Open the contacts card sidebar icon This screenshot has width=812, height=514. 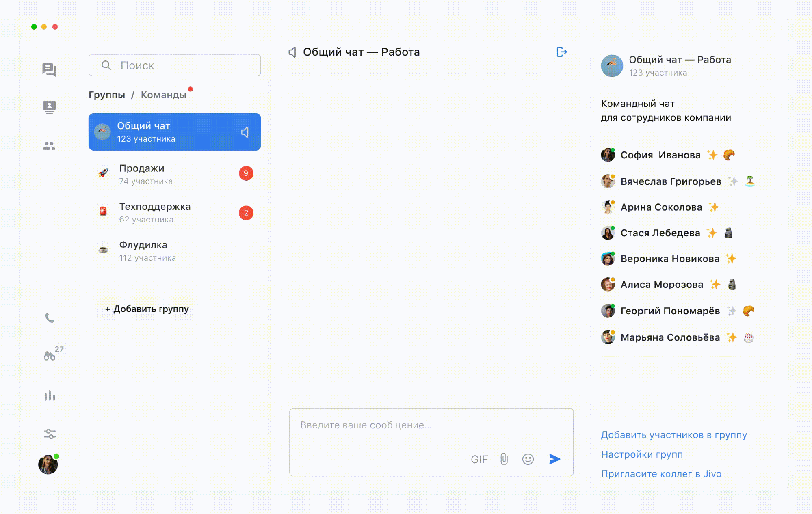[49, 107]
